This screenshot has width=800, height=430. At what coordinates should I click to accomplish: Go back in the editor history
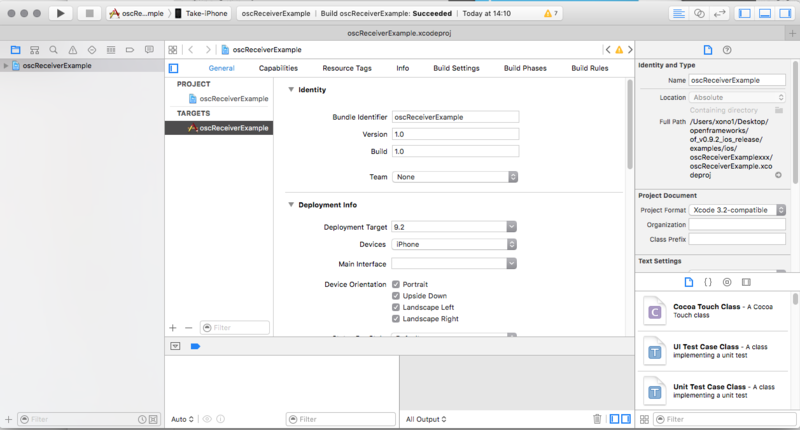coord(191,49)
